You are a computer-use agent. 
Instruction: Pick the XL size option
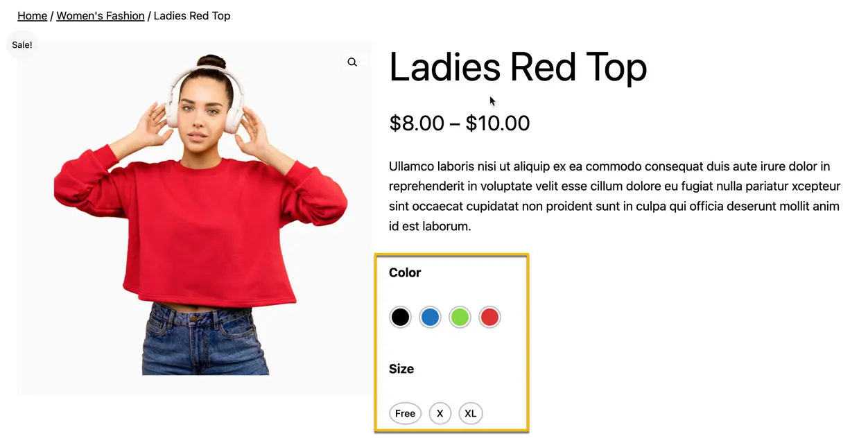coord(471,414)
